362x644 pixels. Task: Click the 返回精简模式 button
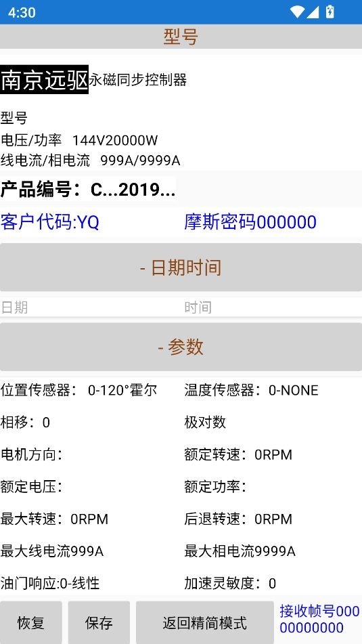[x=205, y=622]
